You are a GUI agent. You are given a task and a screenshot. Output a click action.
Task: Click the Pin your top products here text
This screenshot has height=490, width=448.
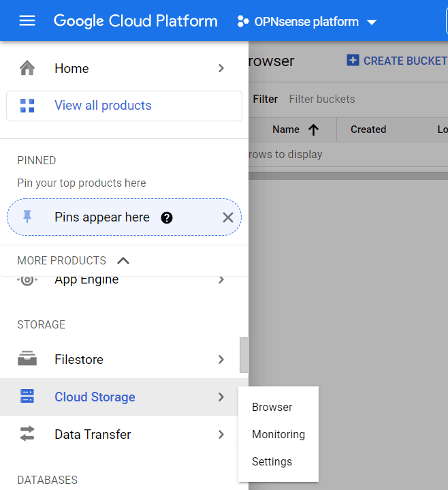click(82, 183)
